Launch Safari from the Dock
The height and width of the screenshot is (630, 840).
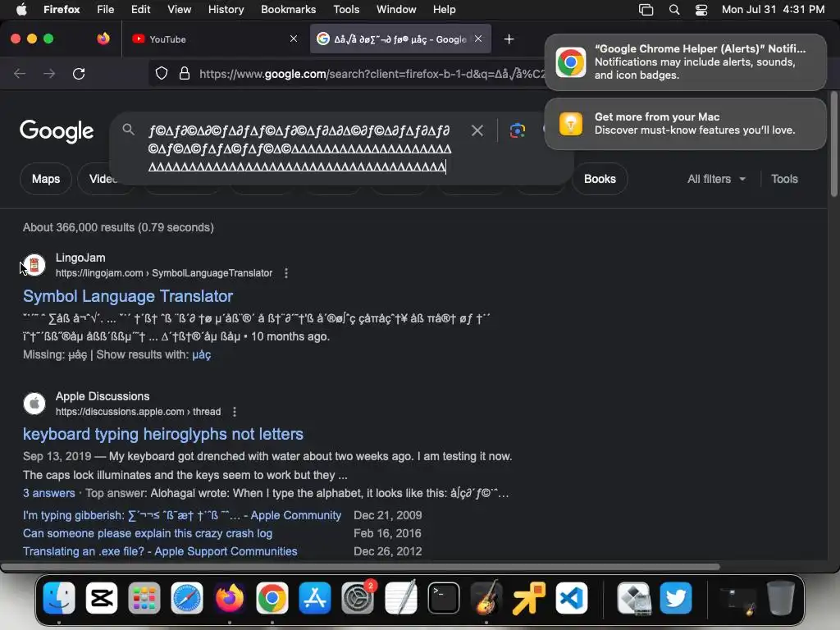(x=187, y=598)
